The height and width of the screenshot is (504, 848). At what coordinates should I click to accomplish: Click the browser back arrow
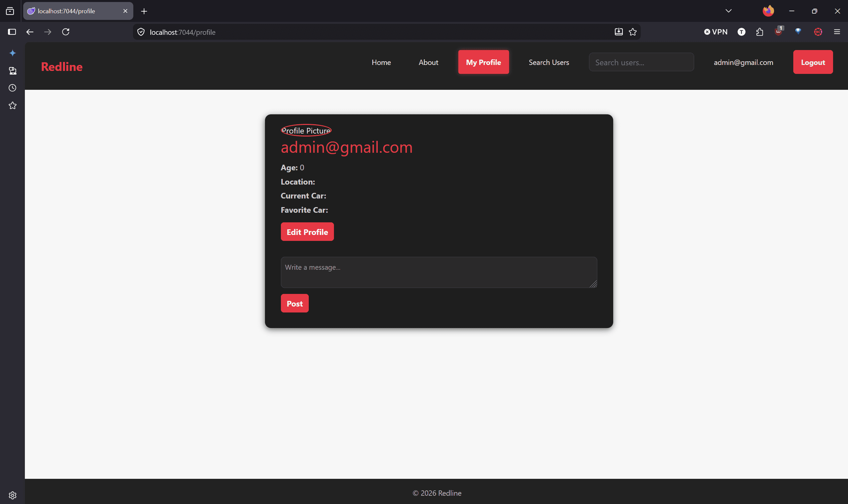30,32
